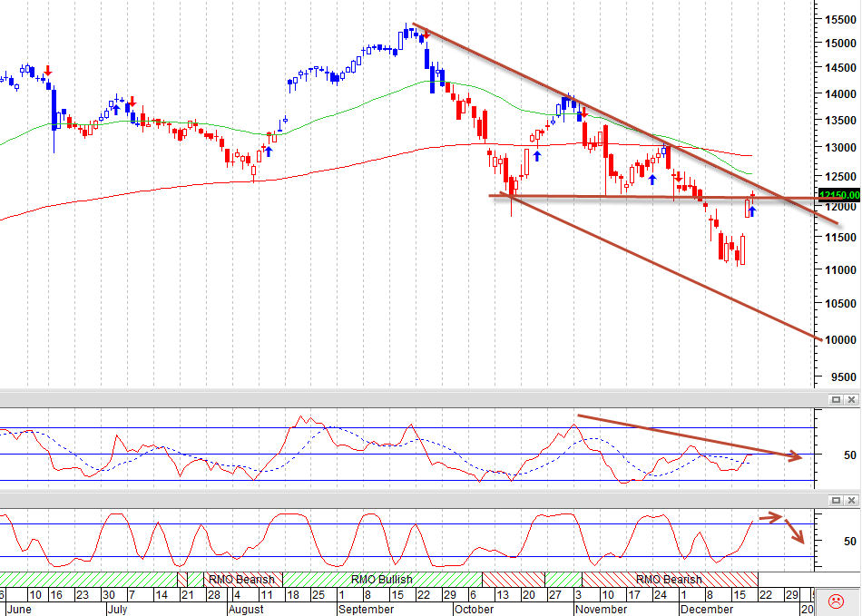Image resolution: width=862 pixels, height=616 pixels.
Task: Select the RMO Bearish ribbon in November-December
Action: pos(670,579)
